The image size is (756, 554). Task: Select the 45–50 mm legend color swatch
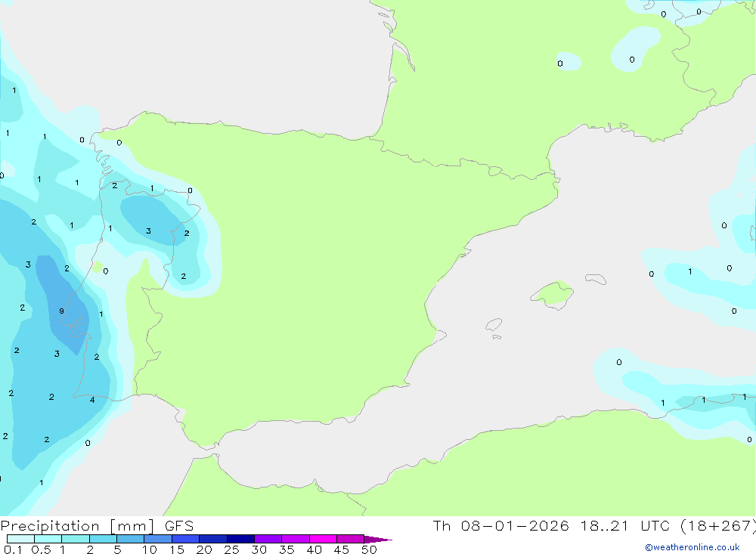[351, 539]
